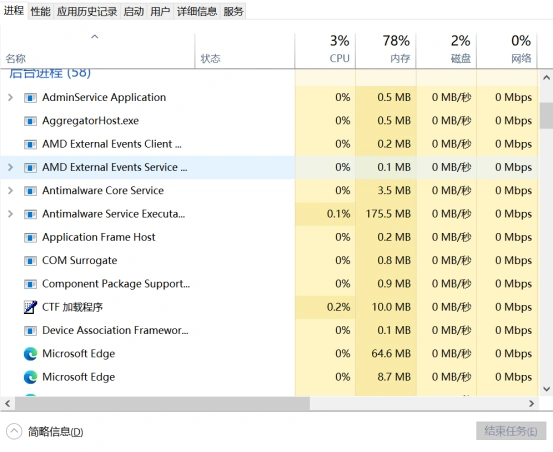Image resolution: width=553 pixels, height=452 pixels.
Task: Click the 简略信息 link
Action: 56,432
